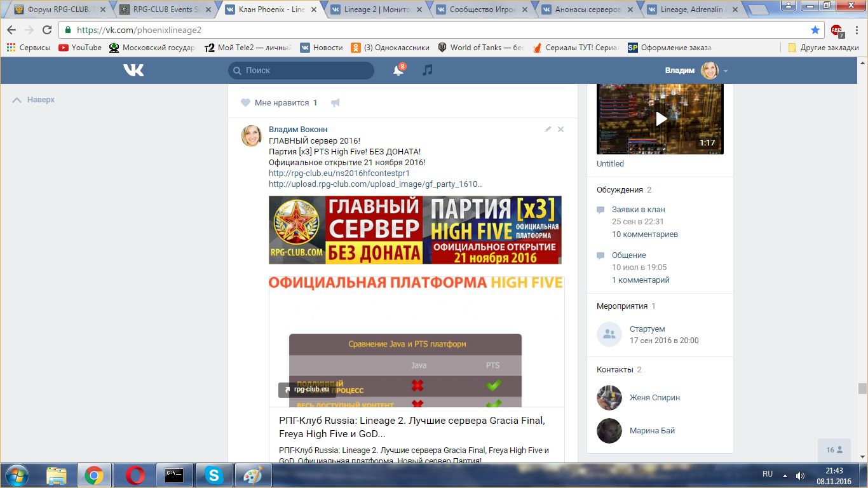Open Windows Start menu
This screenshot has width=868, height=488.
17,475
